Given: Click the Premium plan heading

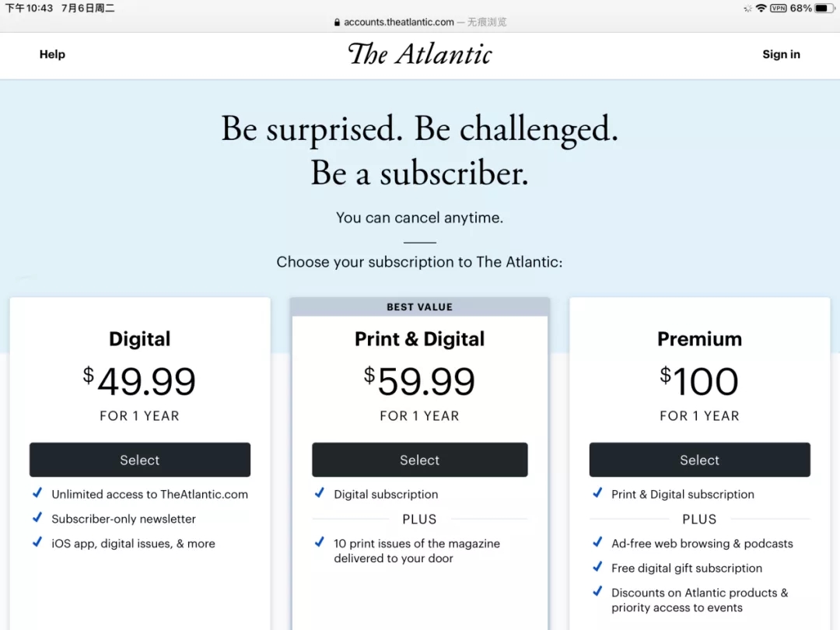Looking at the screenshot, I should pyautogui.click(x=700, y=339).
